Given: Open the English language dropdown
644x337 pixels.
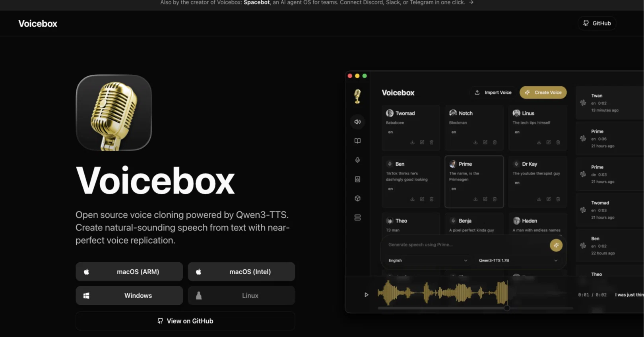Looking at the screenshot, I should [x=427, y=260].
